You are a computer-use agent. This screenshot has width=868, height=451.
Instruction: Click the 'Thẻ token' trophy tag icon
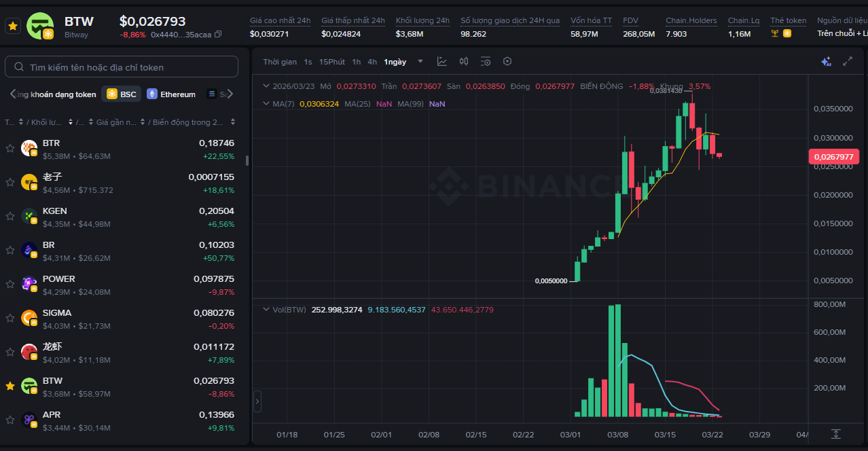[x=775, y=33]
